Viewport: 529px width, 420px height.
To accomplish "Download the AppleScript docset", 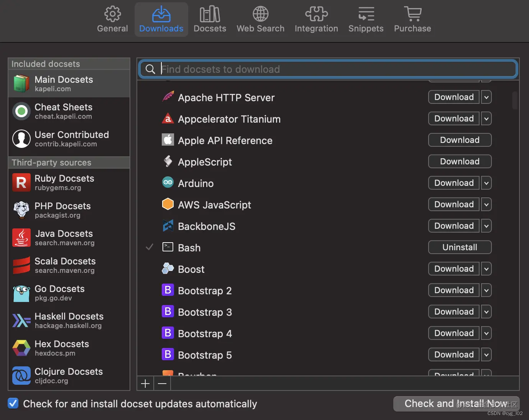I will [460, 161].
